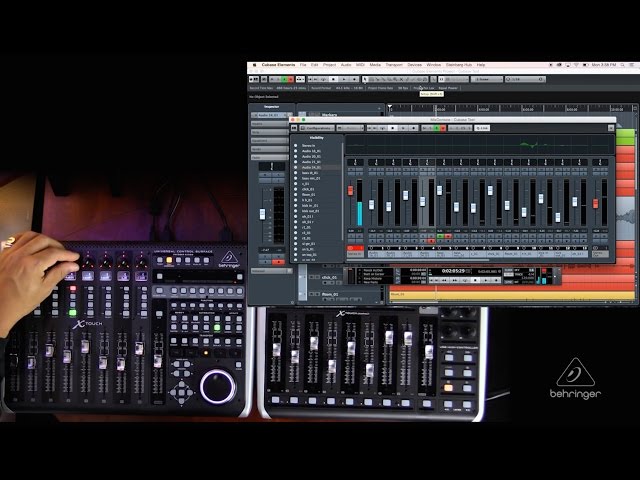Expand the Strip section in the Inspector

(269, 132)
